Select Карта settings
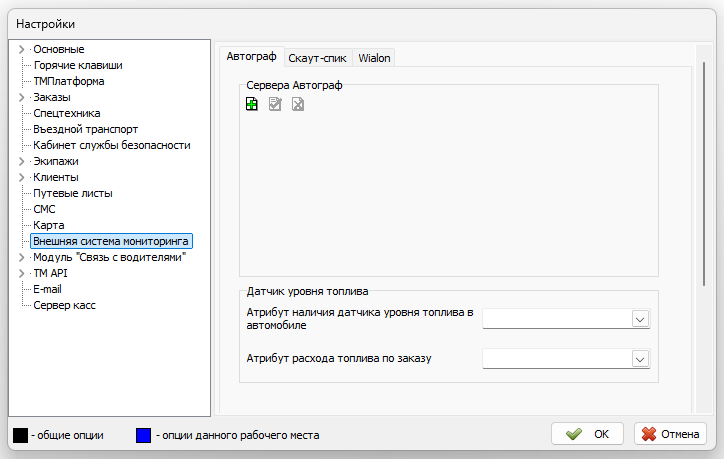Screen dimensions: 724x459 [x=49, y=225]
